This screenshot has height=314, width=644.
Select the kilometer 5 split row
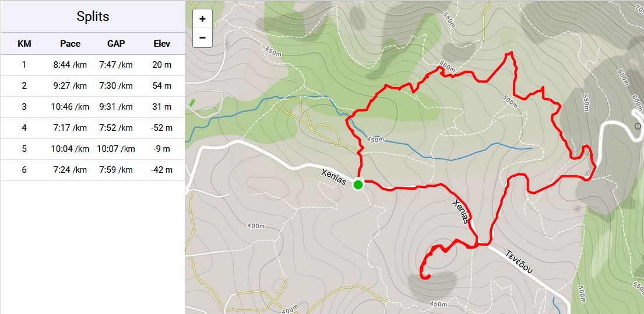(93, 149)
